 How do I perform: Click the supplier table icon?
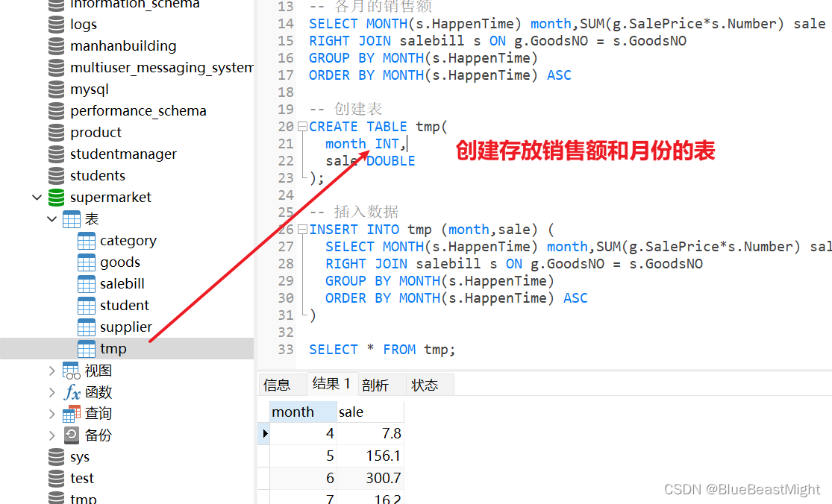(x=87, y=327)
